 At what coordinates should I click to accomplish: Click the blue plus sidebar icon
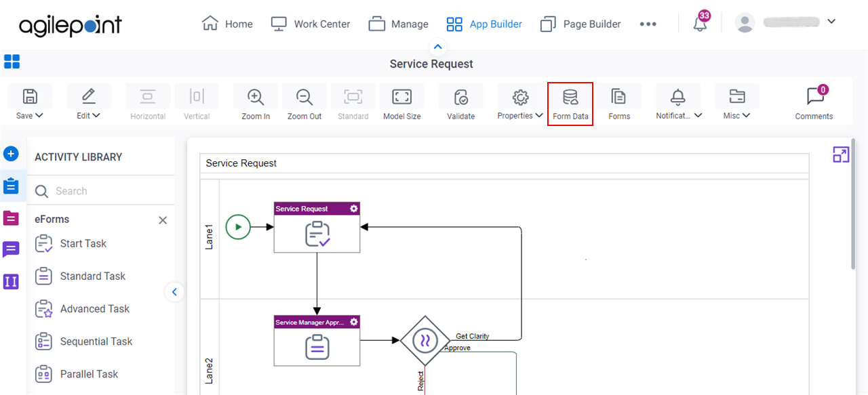click(x=11, y=154)
